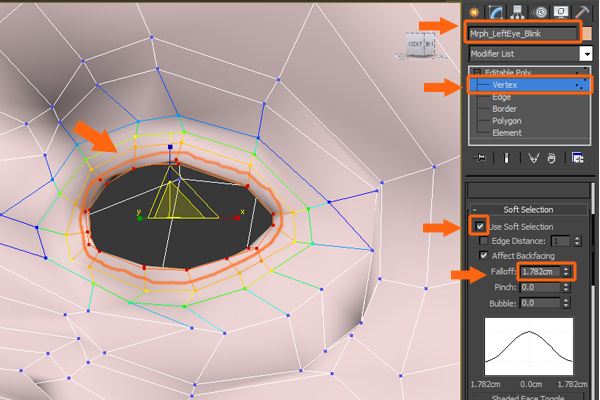Toggle the Pin Stack icon
Screen dimensions: 600x400
point(480,158)
